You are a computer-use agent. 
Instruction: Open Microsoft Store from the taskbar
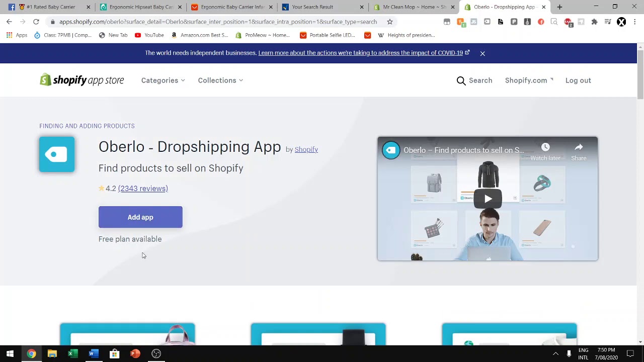coord(114,353)
